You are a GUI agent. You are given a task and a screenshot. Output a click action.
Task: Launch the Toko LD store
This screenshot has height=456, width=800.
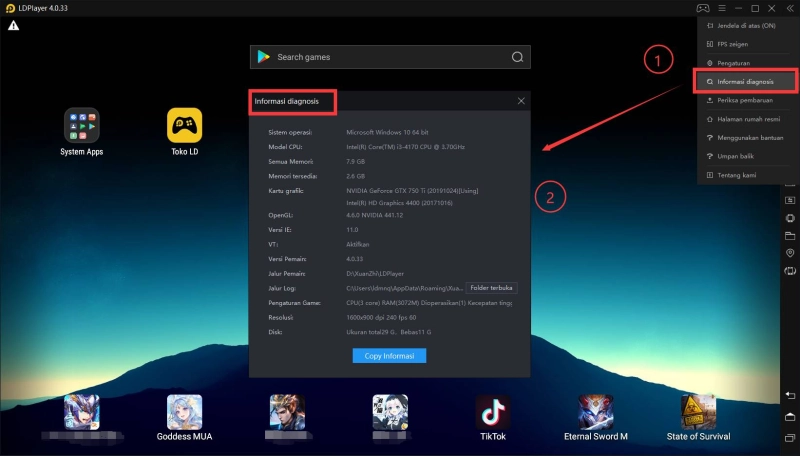184,126
